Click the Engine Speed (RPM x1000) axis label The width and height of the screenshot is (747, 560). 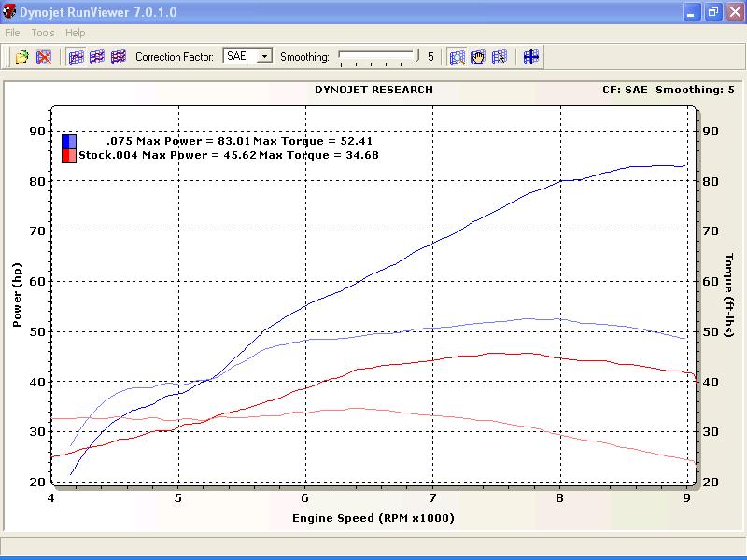click(x=373, y=518)
